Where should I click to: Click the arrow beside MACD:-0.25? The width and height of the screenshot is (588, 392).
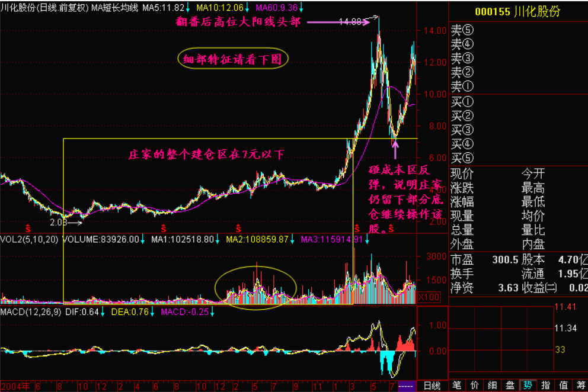pos(213,312)
